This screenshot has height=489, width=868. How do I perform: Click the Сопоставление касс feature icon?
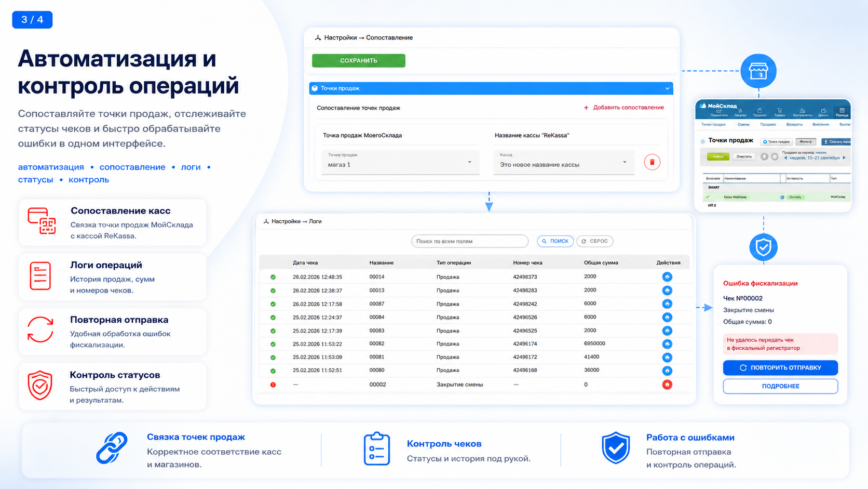(42, 221)
